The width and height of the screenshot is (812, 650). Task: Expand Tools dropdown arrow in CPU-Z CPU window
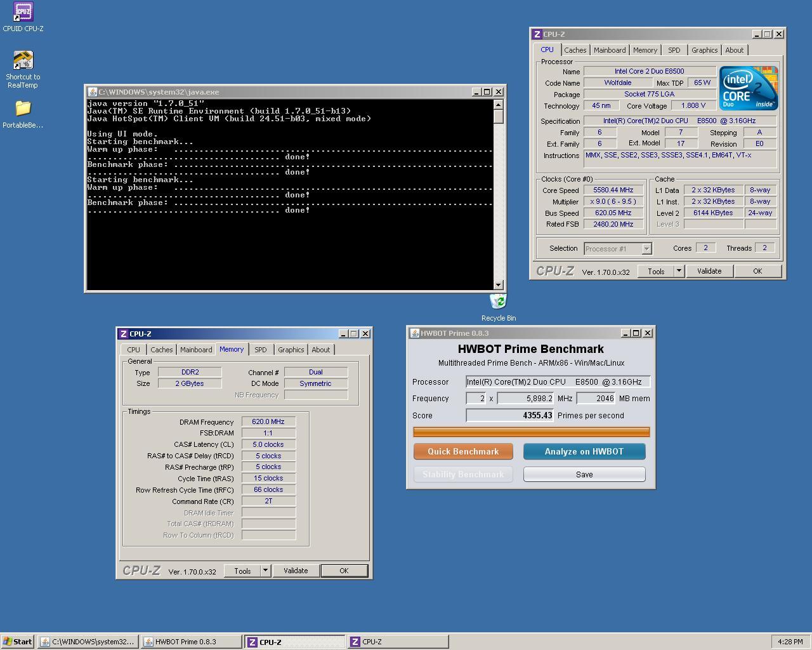point(679,271)
